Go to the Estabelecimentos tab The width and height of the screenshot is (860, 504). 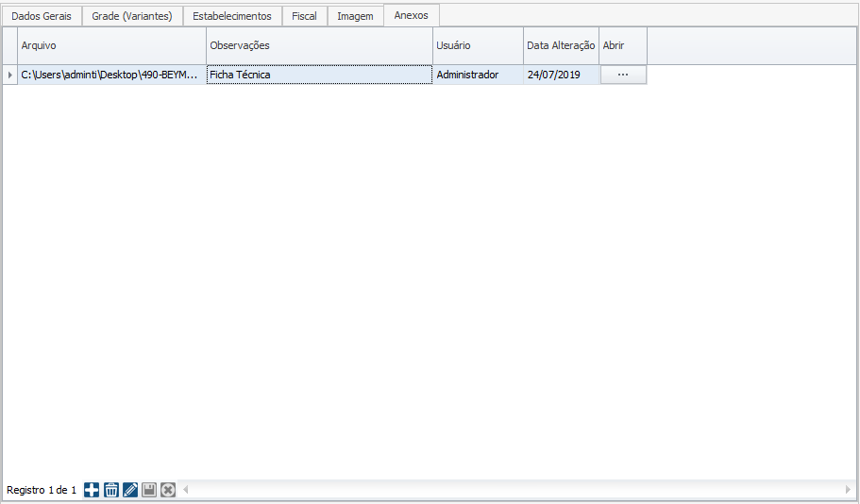(231, 16)
